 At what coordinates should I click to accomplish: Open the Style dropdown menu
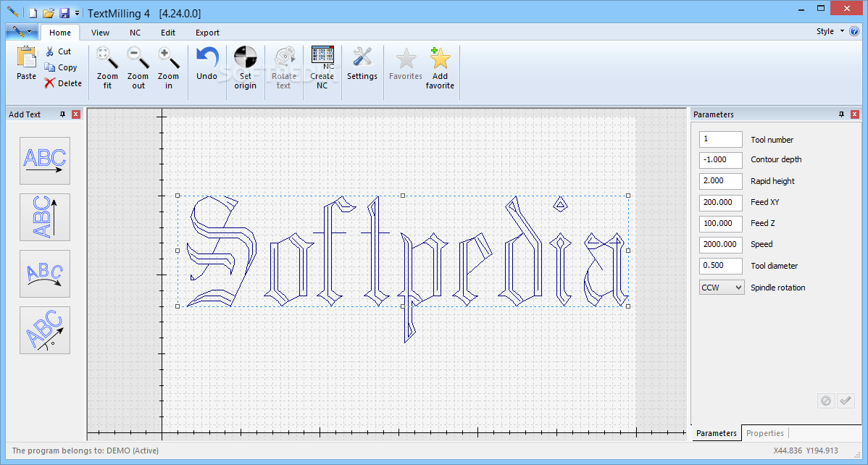830,31
